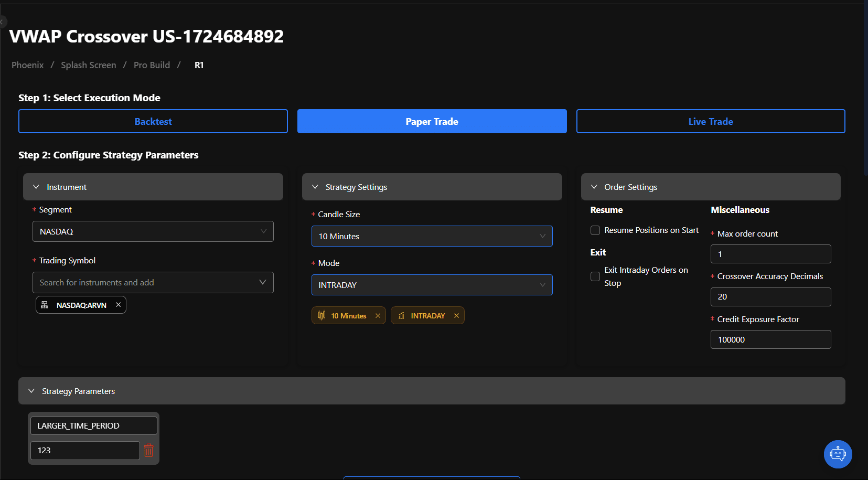Open the Segment dropdown showing NASDAQ
The width and height of the screenshot is (868, 480).
pyautogui.click(x=153, y=231)
